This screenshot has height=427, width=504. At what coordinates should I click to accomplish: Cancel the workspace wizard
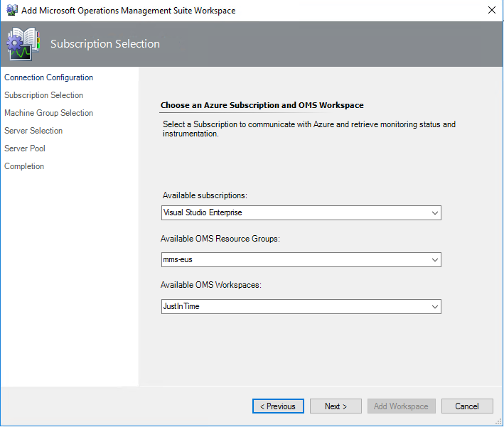pos(467,406)
